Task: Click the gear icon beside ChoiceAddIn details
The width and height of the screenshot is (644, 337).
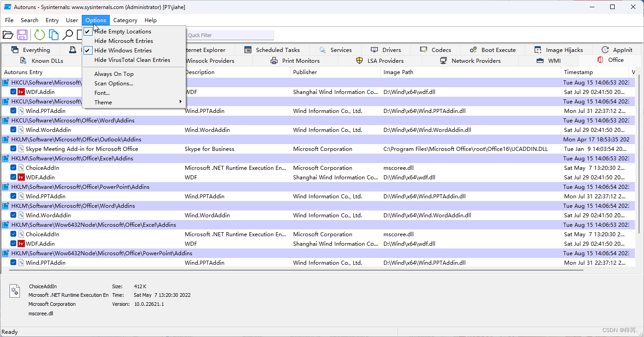Action: (14, 291)
